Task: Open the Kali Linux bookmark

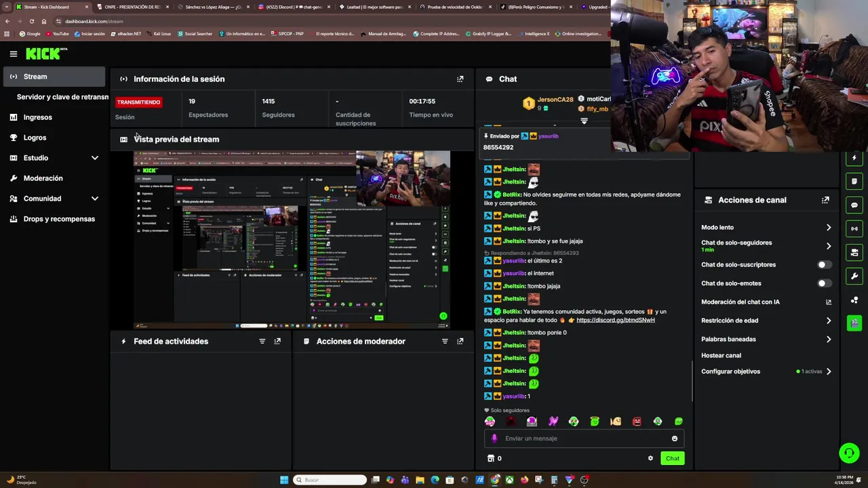Action: tap(158, 34)
